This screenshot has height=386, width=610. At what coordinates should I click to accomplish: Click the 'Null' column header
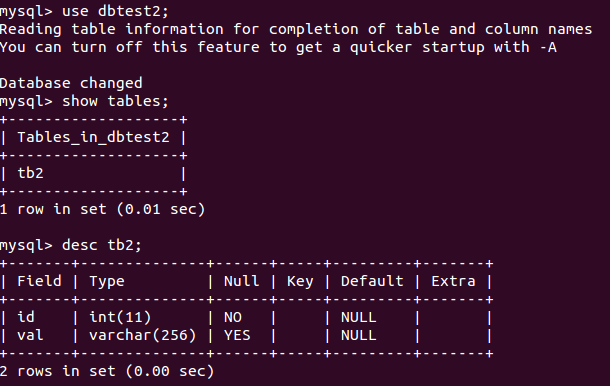click(x=242, y=281)
